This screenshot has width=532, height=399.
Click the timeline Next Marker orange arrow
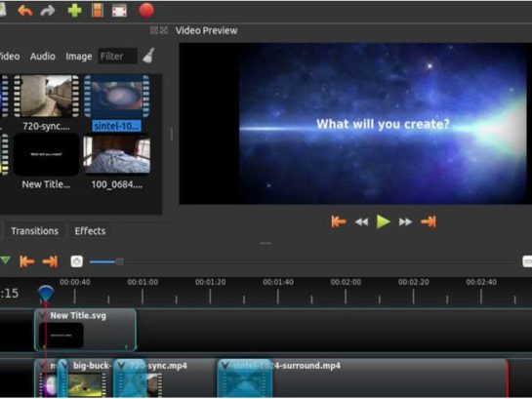point(50,261)
